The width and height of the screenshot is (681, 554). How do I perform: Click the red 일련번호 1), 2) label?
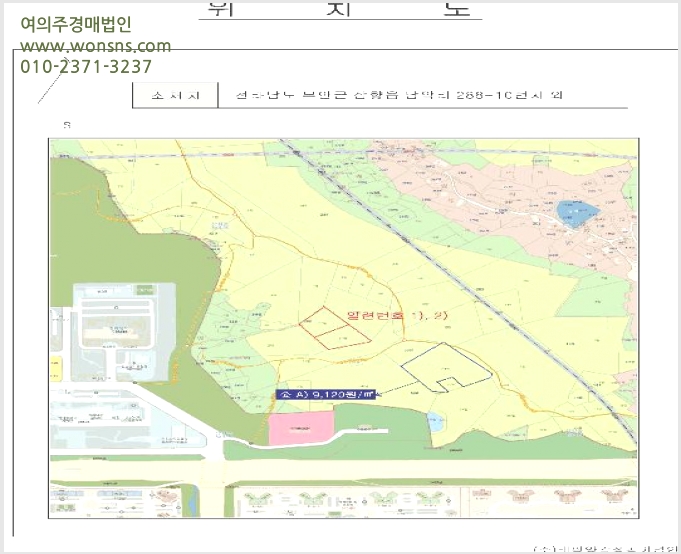pos(397,316)
